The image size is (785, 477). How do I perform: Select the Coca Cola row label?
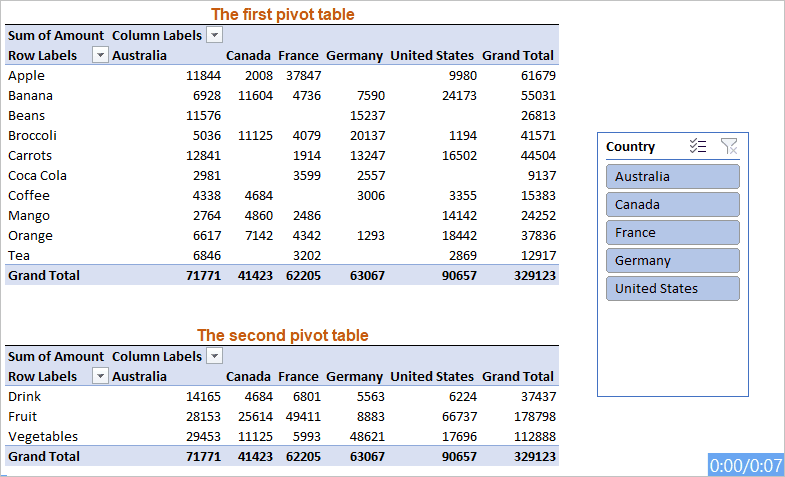tap(38, 176)
